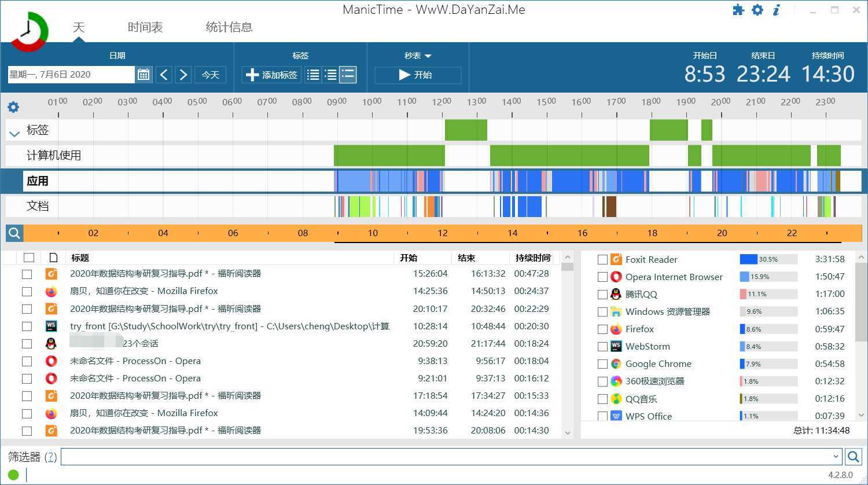Switch to the 天 tab

coord(79,27)
